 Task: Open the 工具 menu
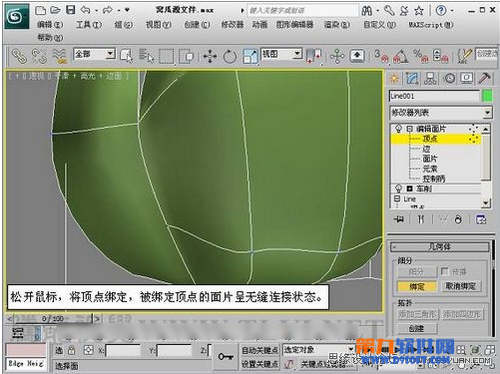89,25
